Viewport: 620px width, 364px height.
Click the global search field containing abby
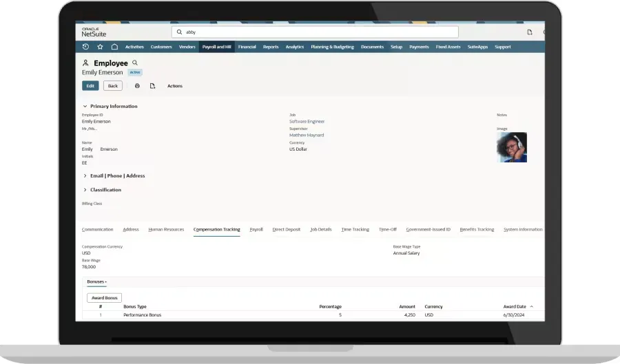315,32
